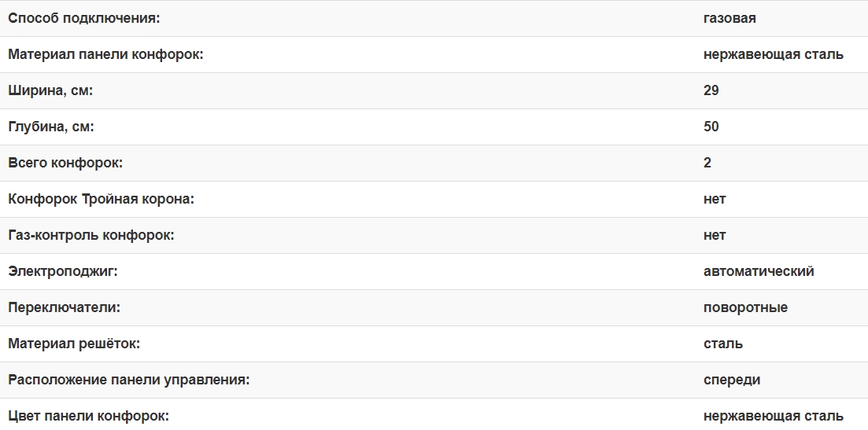The image size is (868, 430).
Task: Select the 'автоматический' value
Action: (x=759, y=271)
